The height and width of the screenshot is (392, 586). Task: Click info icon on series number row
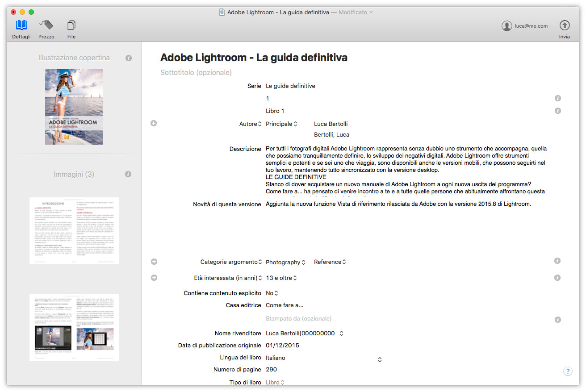(x=557, y=98)
